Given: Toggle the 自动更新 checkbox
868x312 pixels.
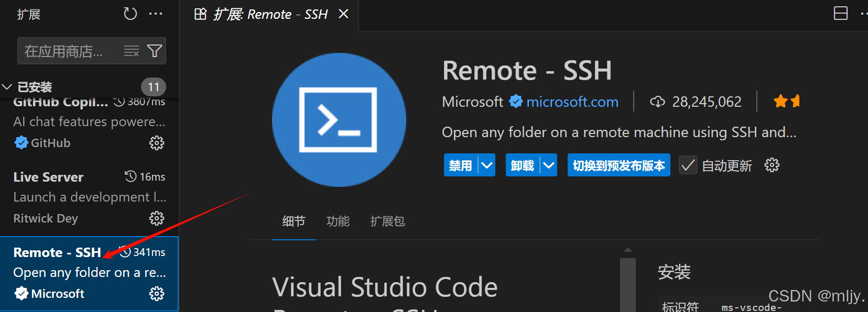Looking at the screenshot, I should [688, 165].
